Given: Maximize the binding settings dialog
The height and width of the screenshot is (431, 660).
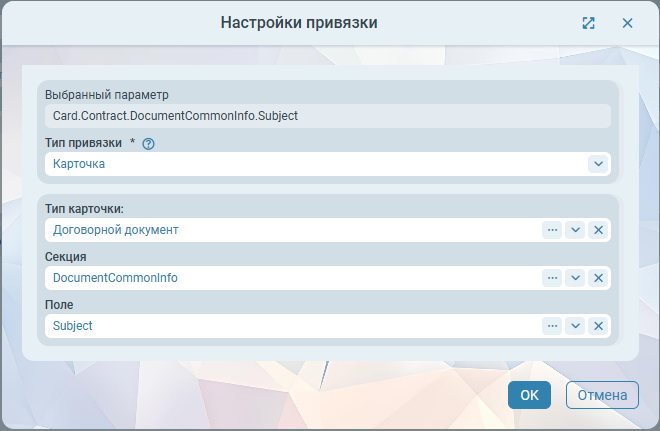Looking at the screenshot, I should click(x=589, y=23).
